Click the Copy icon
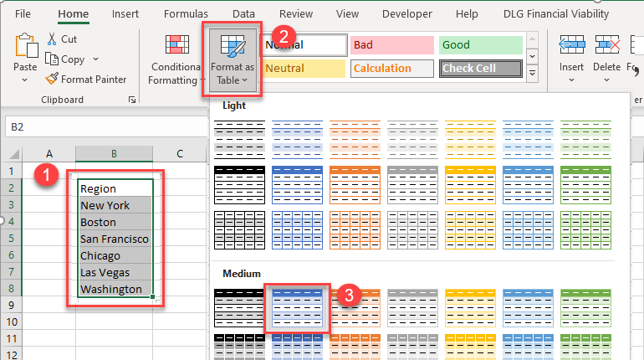 pos(52,59)
